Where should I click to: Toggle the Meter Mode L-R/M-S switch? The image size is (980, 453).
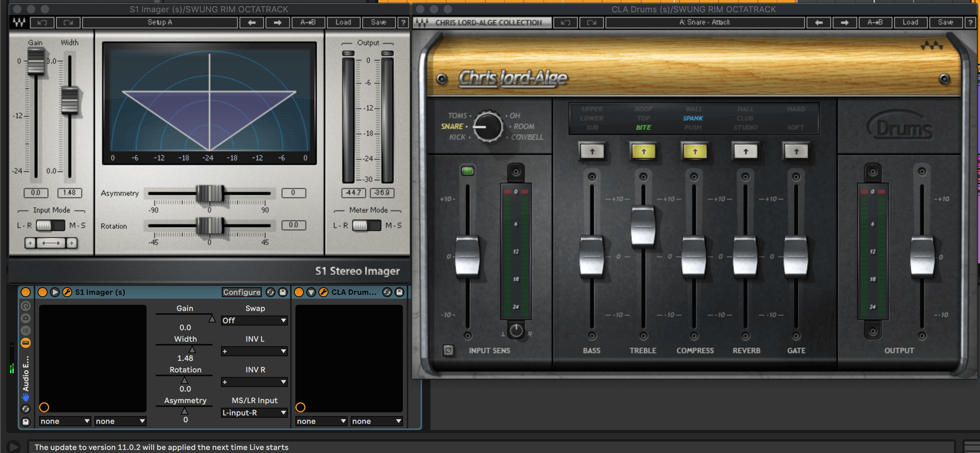pos(366,225)
